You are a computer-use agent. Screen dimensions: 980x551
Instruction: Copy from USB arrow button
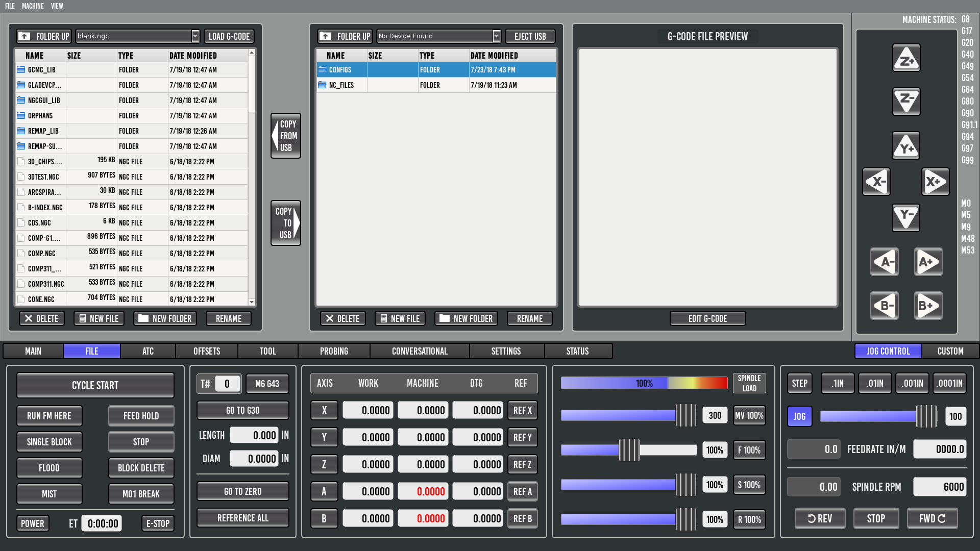(286, 136)
